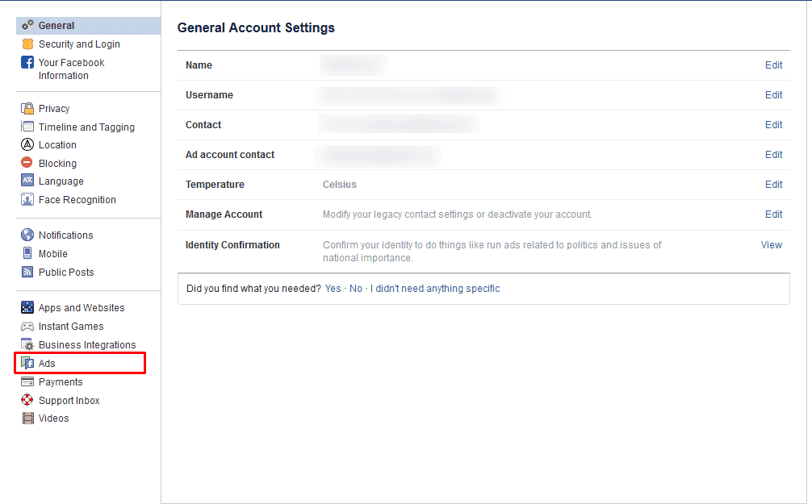The image size is (812, 504).
Task: Open the Ads settings section
Action: pyautogui.click(x=47, y=364)
